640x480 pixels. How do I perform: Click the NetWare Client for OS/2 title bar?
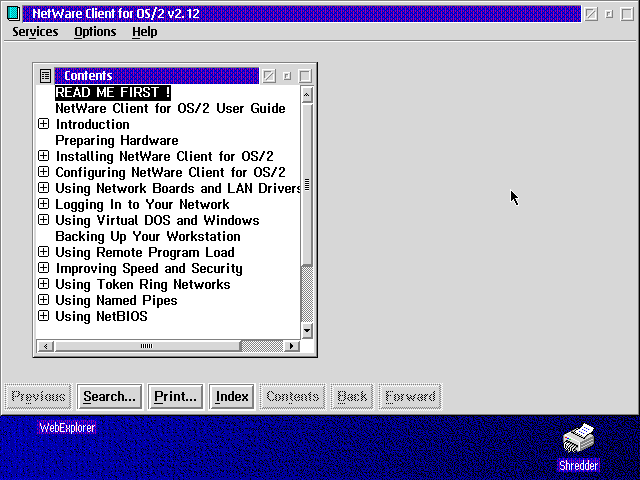pos(302,13)
